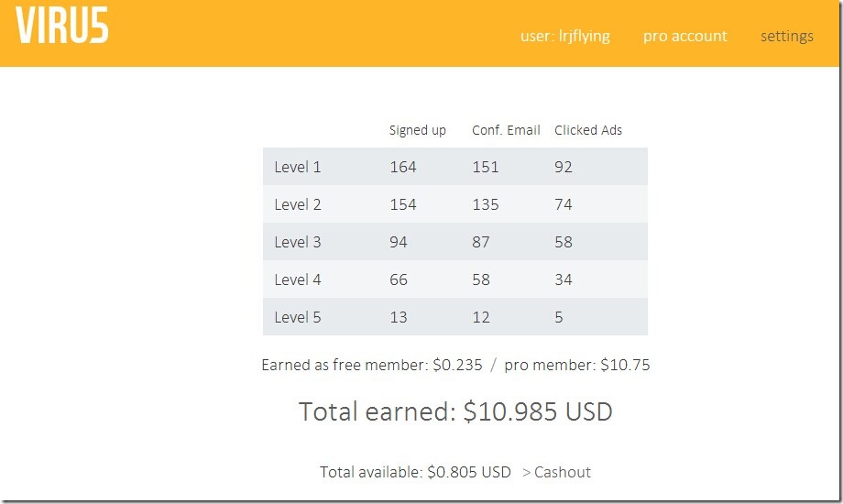Select the Level 3 row label
843x504 pixels.
[298, 243]
